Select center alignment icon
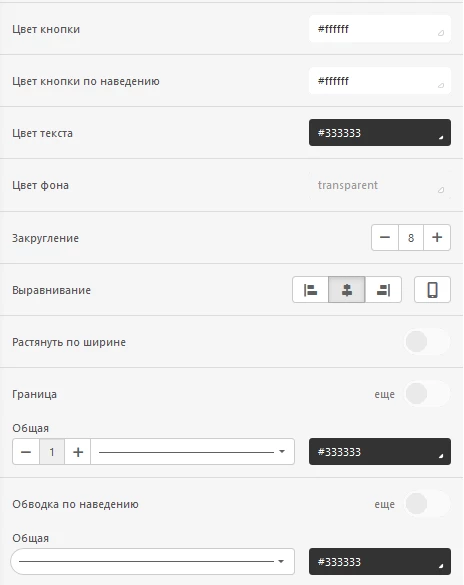Screen dimensions: 464x585 pyautogui.click(x=347, y=290)
